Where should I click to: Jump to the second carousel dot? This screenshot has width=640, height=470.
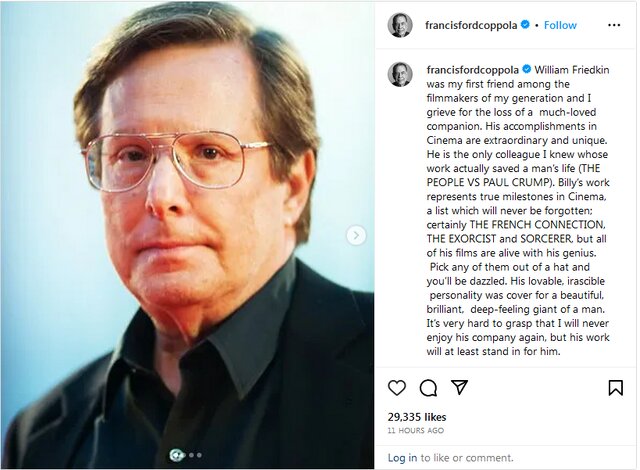(x=191, y=455)
